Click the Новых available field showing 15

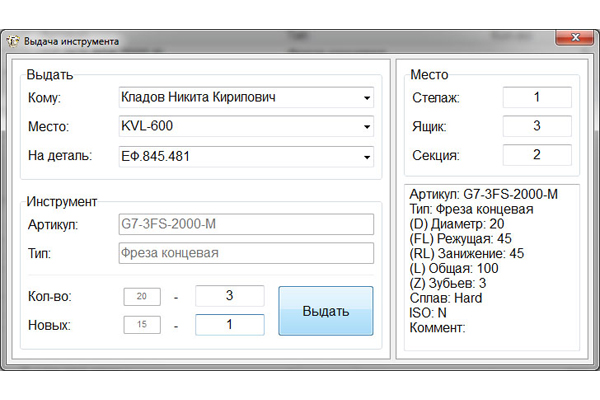pyautogui.click(x=142, y=325)
